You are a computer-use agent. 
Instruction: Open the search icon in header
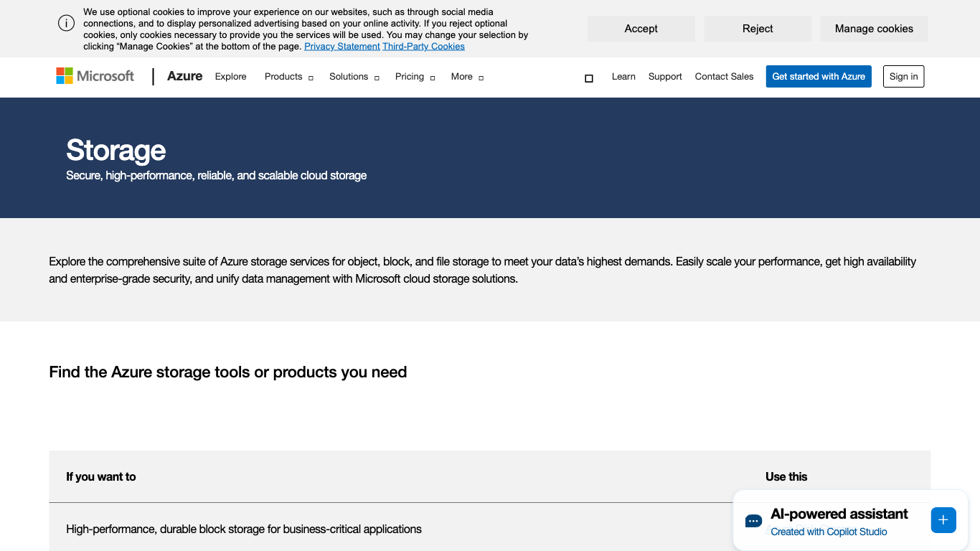[589, 78]
